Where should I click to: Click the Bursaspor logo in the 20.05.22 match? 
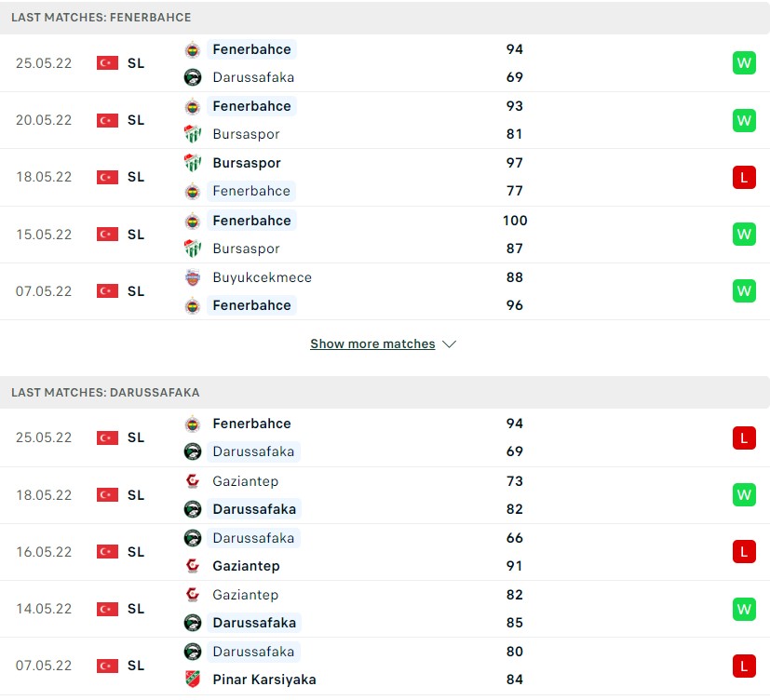click(x=193, y=134)
